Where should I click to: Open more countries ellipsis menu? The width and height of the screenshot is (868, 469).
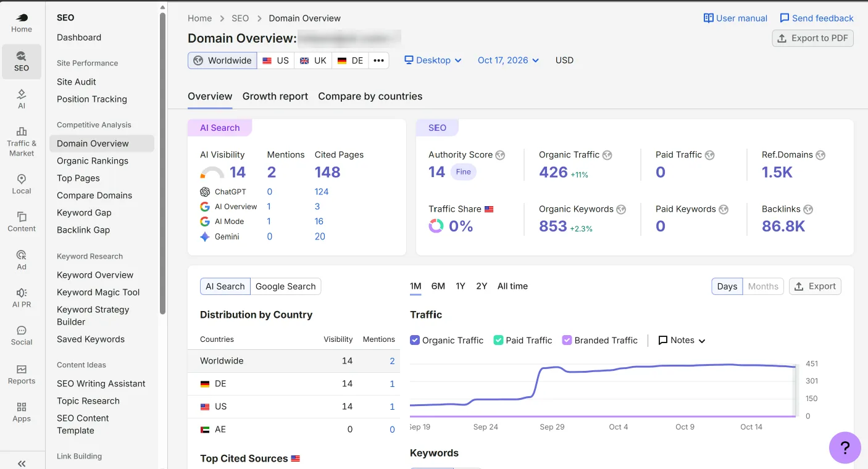coord(378,60)
